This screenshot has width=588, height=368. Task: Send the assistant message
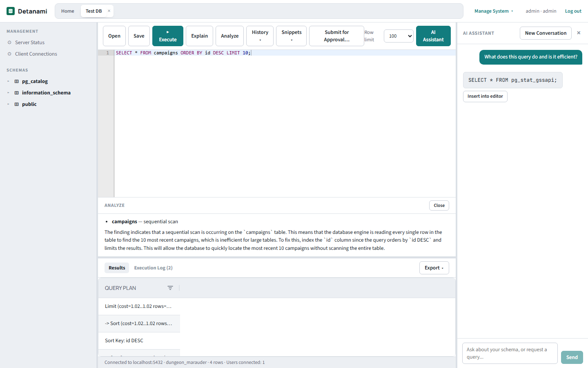point(572,357)
